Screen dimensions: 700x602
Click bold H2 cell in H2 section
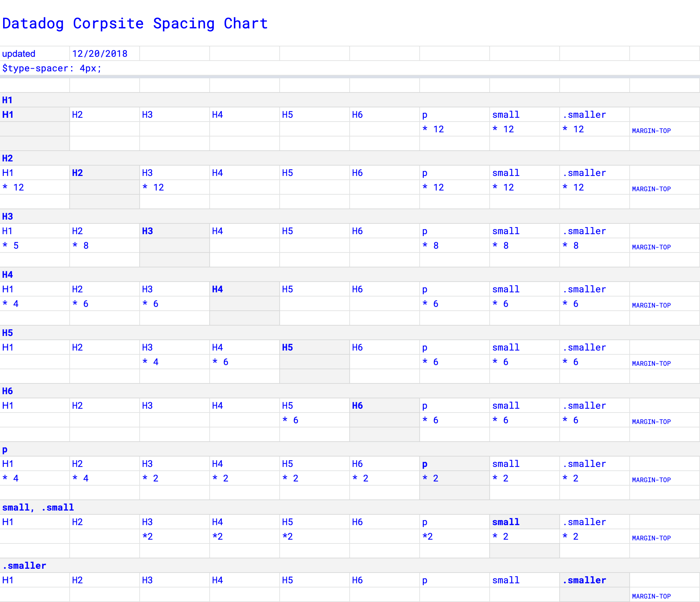pyautogui.click(x=105, y=173)
